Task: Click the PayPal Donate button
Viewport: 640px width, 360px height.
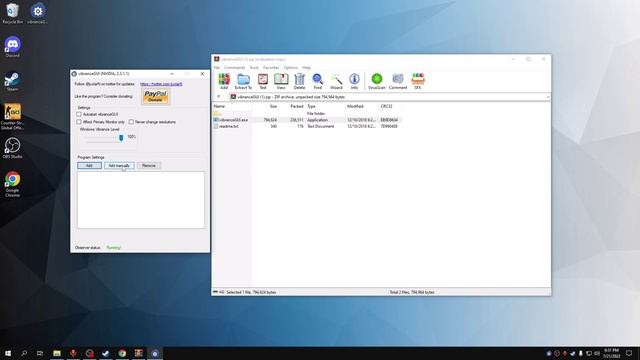Action: tap(156, 96)
